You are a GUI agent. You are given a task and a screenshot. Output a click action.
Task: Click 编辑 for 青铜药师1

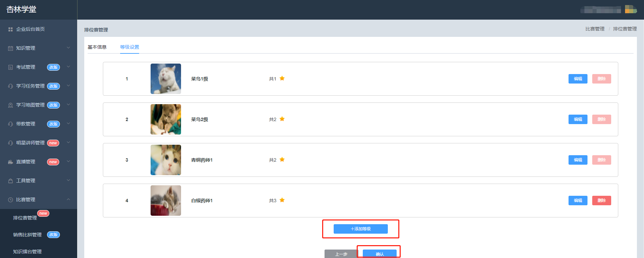tap(578, 160)
